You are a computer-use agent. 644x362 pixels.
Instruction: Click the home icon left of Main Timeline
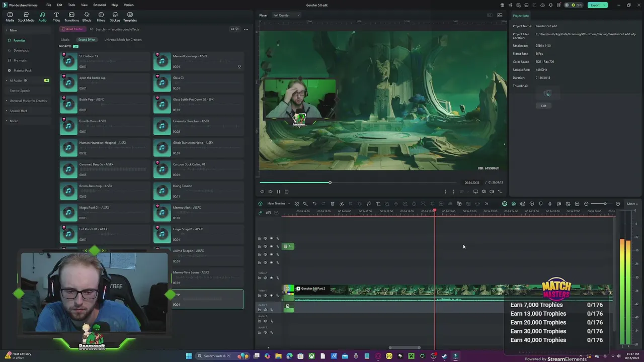(260, 204)
